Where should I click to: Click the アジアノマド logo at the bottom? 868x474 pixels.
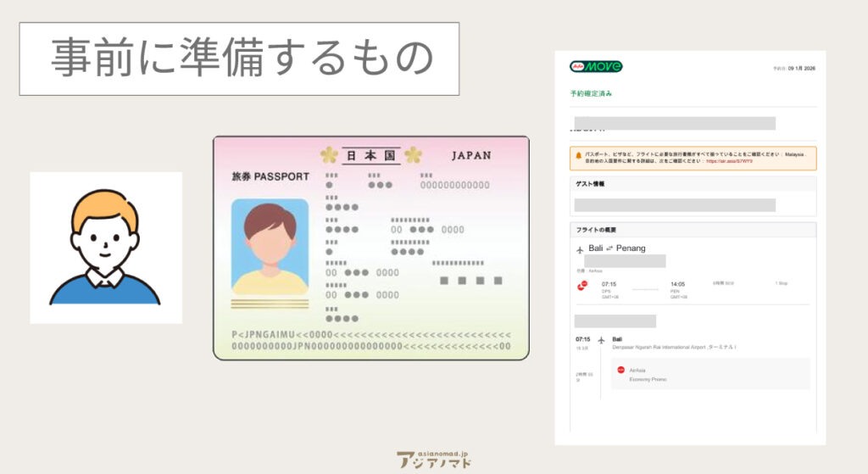click(x=434, y=459)
